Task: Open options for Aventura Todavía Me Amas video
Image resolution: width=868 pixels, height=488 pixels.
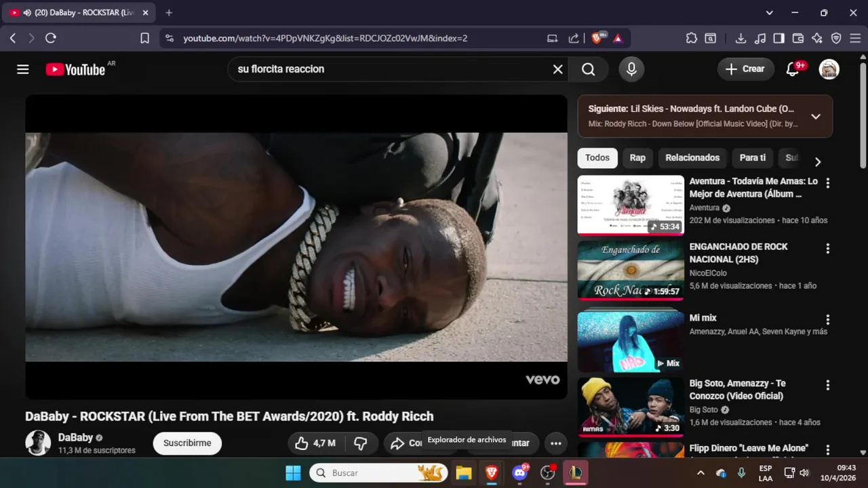Action: click(827, 183)
